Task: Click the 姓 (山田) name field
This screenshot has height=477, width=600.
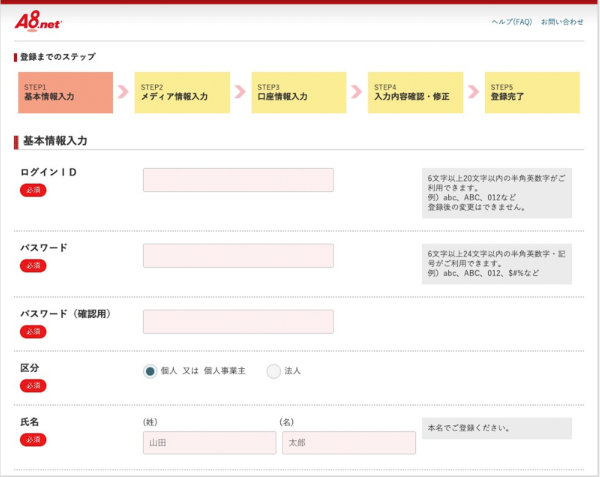Action: pos(207,443)
